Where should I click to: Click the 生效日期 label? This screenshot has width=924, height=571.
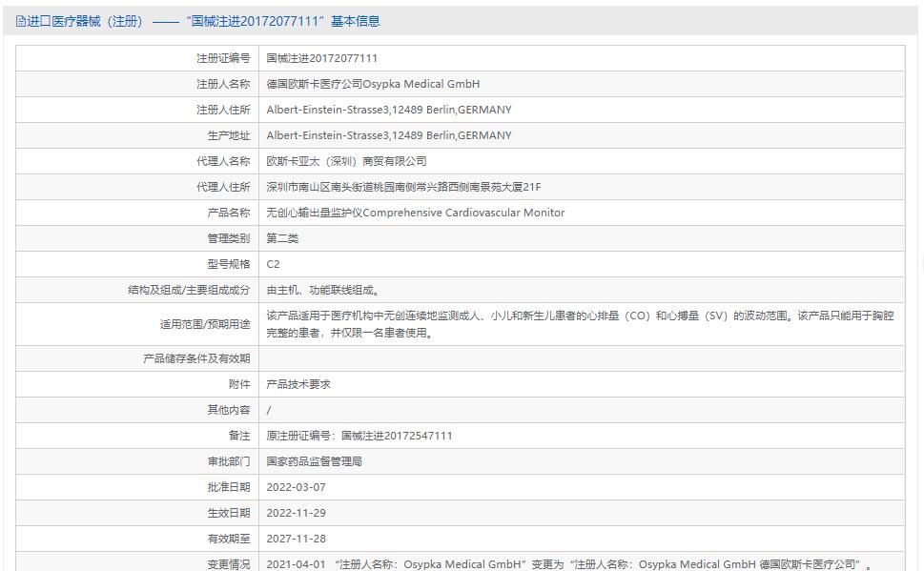[228, 513]
